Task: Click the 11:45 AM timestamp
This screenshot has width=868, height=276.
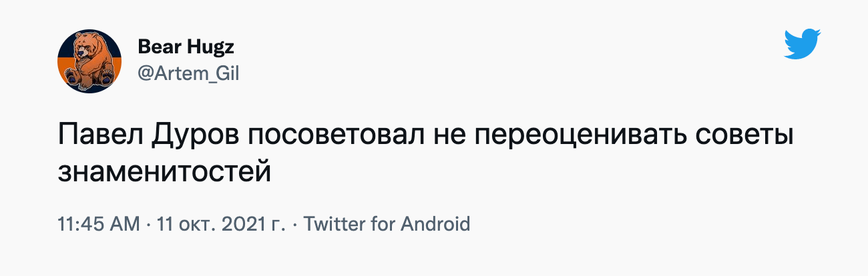Action: click(x=99, y=223)
